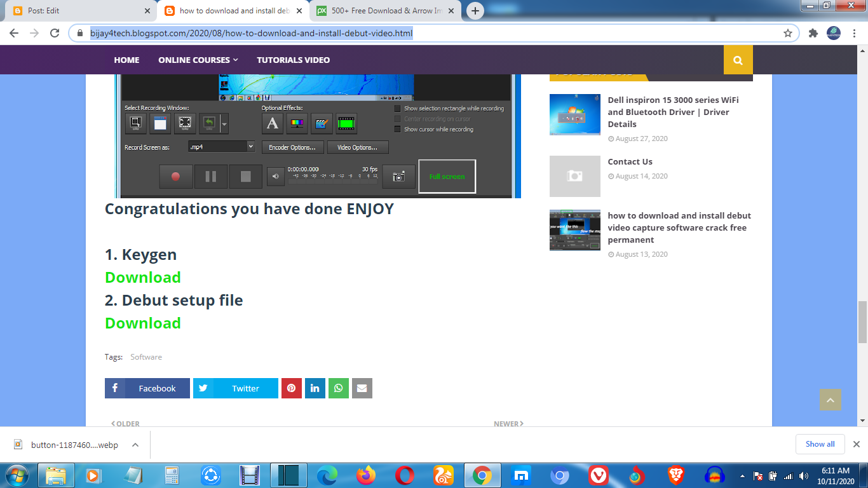Show hidden system tray icons
The image size is (868, 488).
tap(743, 476)
